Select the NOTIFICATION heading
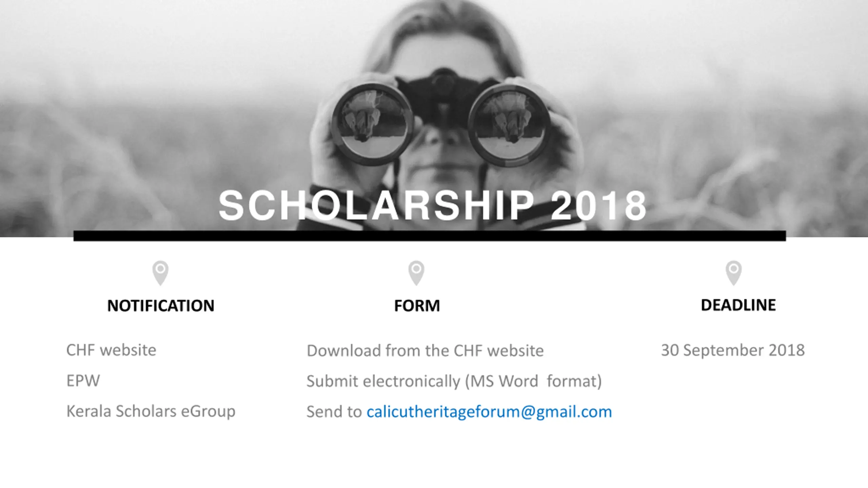The width and height of the screenshot is (868, 488). [x=161, y=306]
